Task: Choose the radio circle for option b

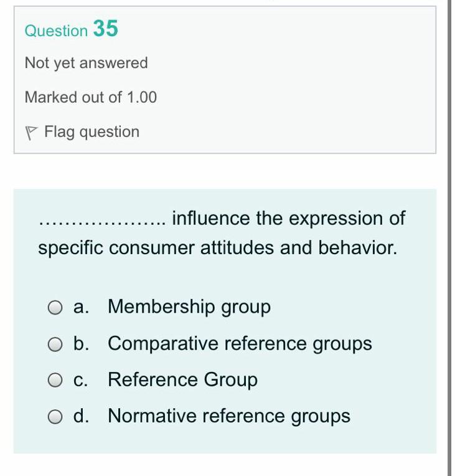Action: [56, 344]
